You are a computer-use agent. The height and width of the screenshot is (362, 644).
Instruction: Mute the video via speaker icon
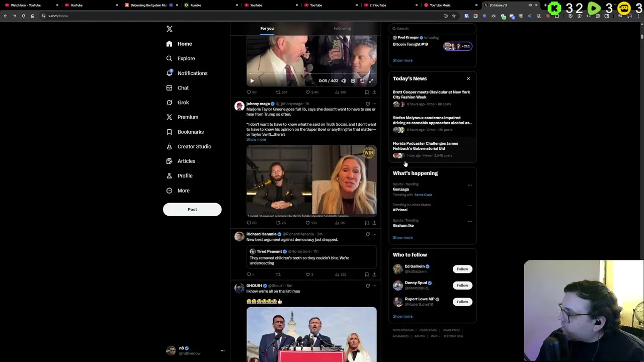point(344,80)
